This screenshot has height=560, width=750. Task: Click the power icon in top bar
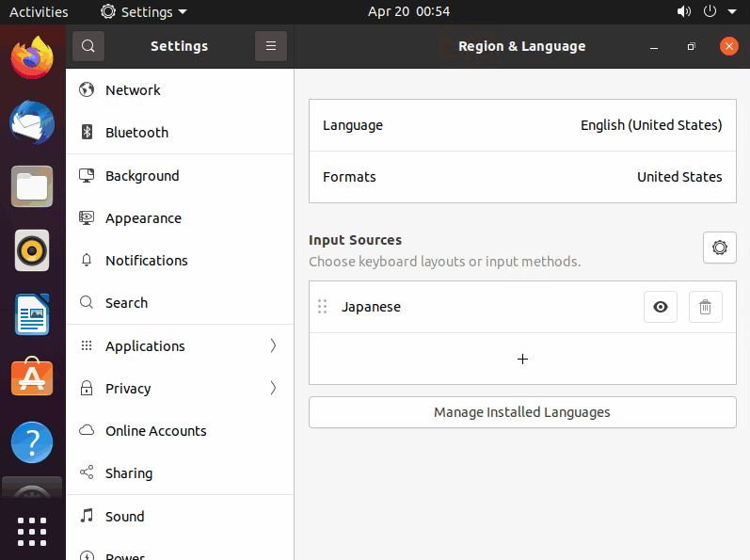click(x=710, y=11)
